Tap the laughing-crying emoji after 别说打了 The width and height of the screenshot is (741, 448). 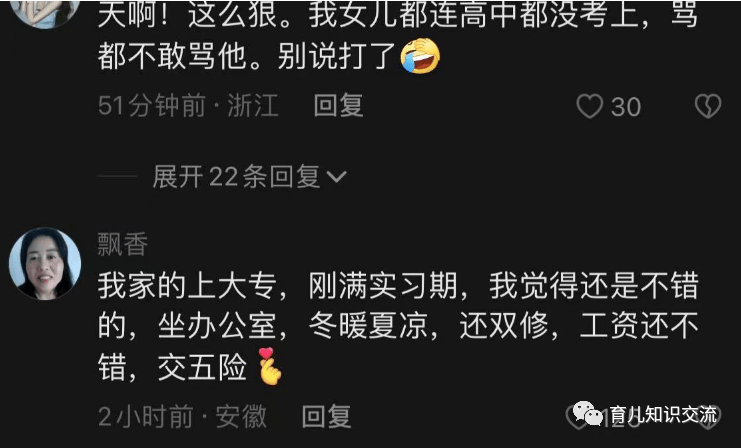tap(420, 56)
